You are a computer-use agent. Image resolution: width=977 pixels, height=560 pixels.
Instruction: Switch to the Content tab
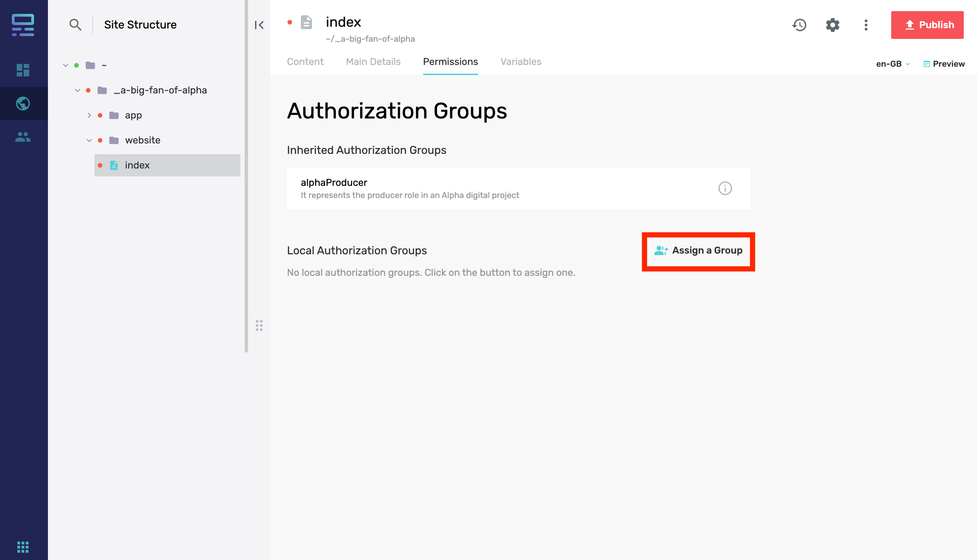(305, 61)
